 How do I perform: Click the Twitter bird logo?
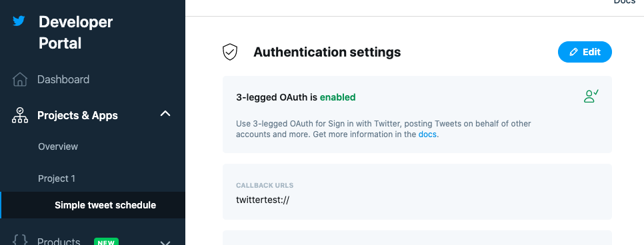[x=19, y=21]
